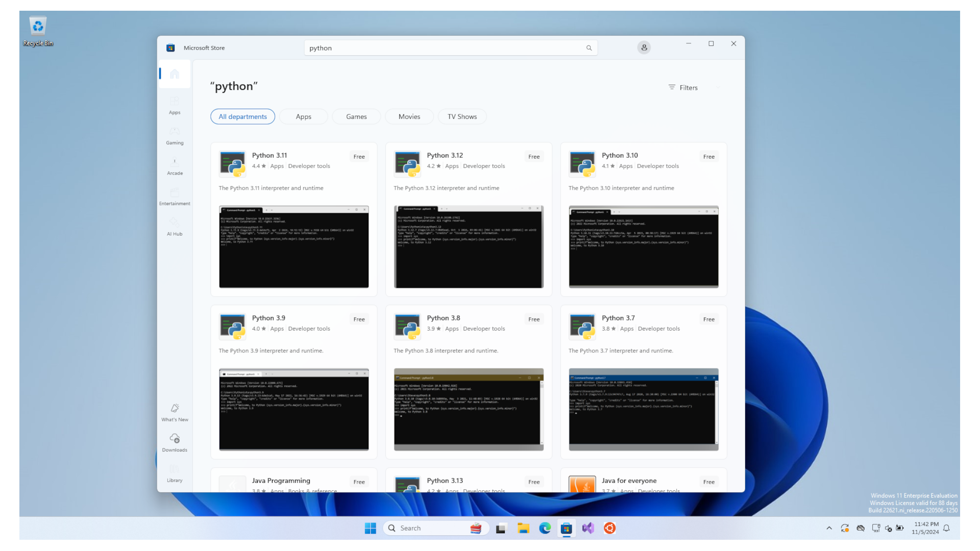Viewport: 980px width, 551px height.
Task: Click Free button on Python 3.12
Action: pos(534,157)
